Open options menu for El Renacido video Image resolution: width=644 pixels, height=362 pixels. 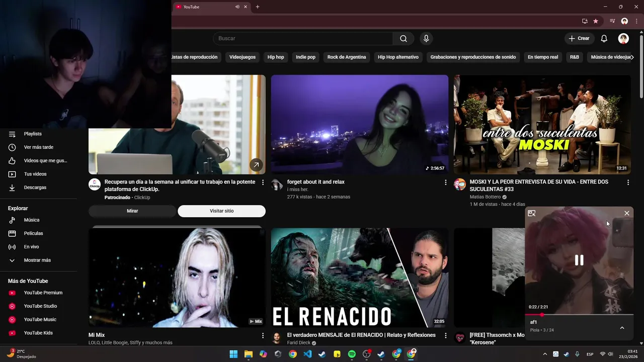445,335
